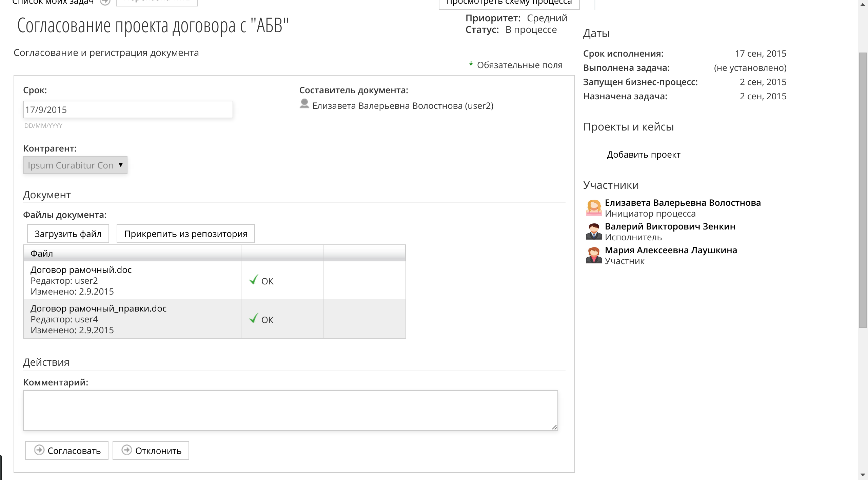
Task: Click the page's vertical scrollbar thumb
Action: [863, 190]
